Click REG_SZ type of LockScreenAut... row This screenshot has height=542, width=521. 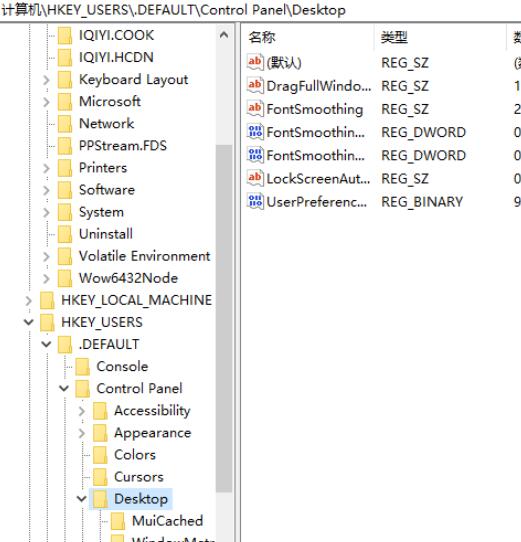click(x=405, y=179)
